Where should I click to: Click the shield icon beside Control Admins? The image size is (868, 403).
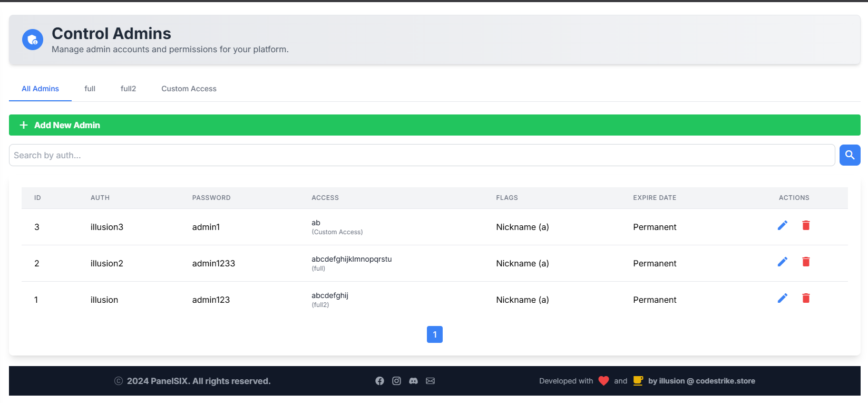pyautogui.click(x=33, y=40)
